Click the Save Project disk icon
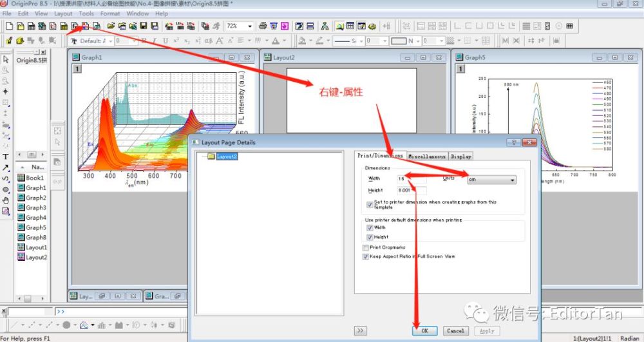Viewport: 644px width, 342px height. 144,26
